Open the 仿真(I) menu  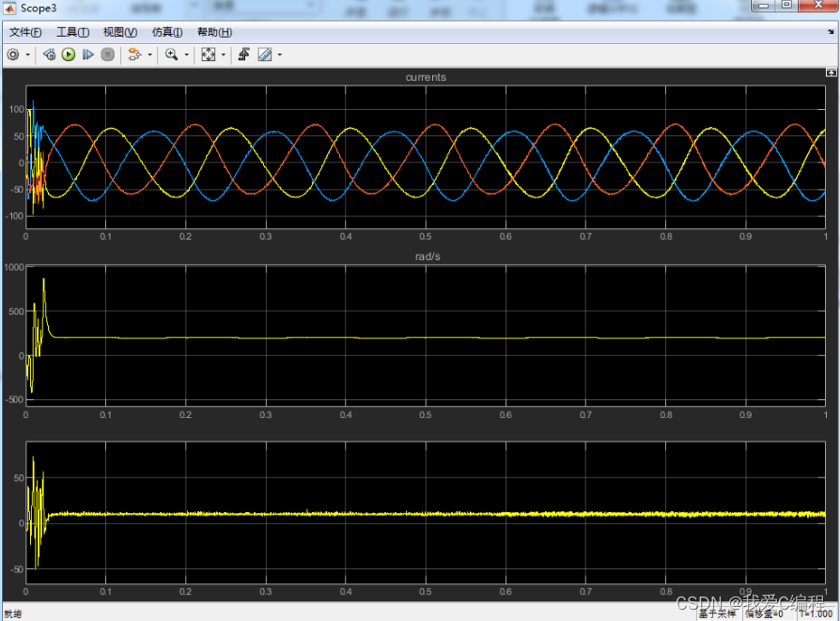click(x=168, y=32)
